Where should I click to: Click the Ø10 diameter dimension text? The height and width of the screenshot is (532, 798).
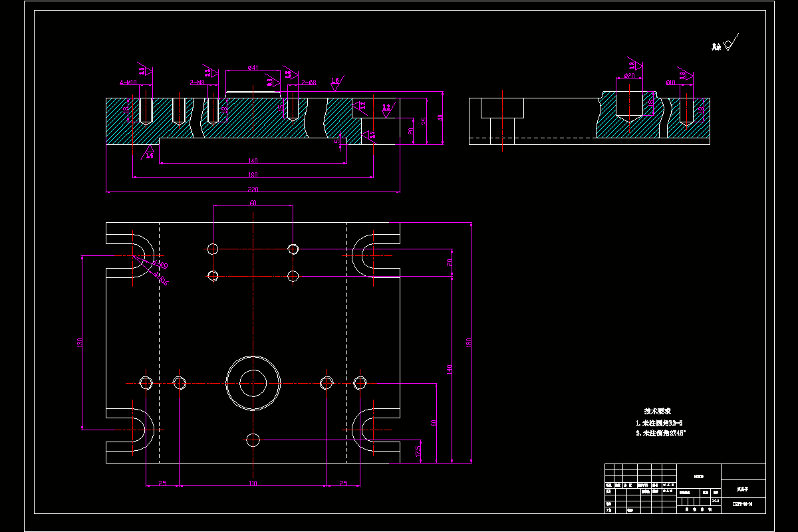coord(671,82)
